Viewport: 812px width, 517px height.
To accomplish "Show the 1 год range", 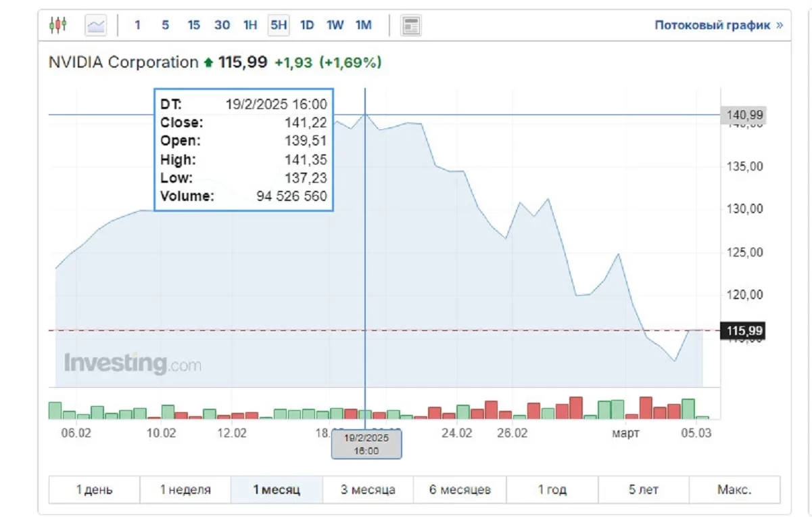I will (552, 489).
